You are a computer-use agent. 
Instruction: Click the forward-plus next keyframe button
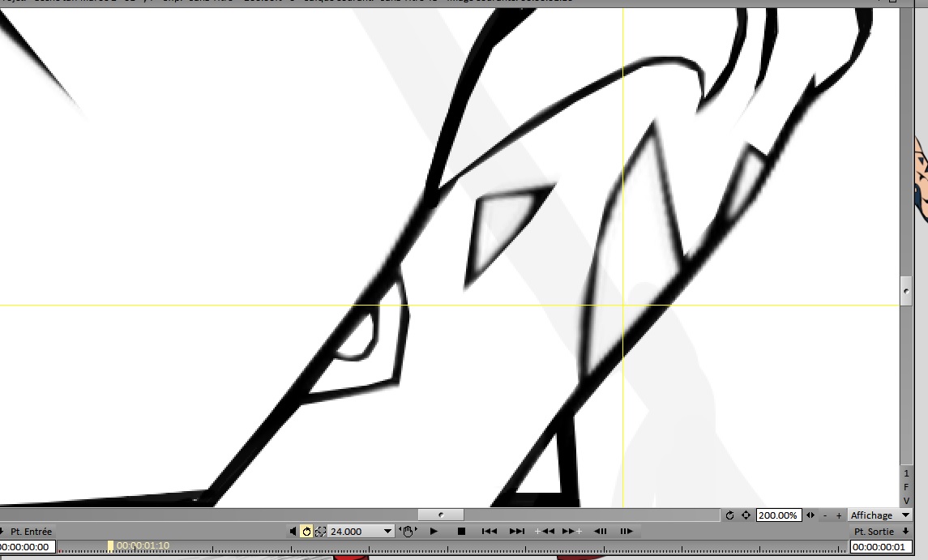point(571,531)
